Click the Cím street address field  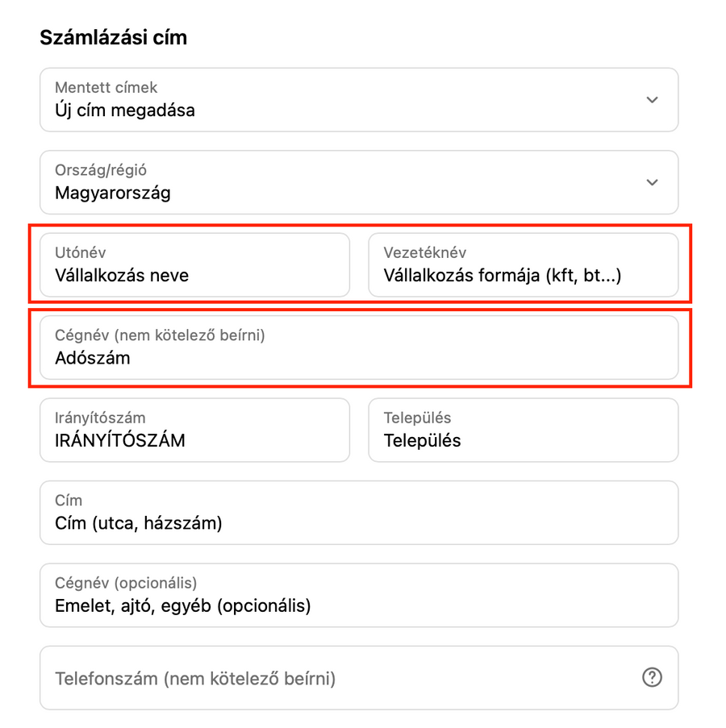(358, 513)
